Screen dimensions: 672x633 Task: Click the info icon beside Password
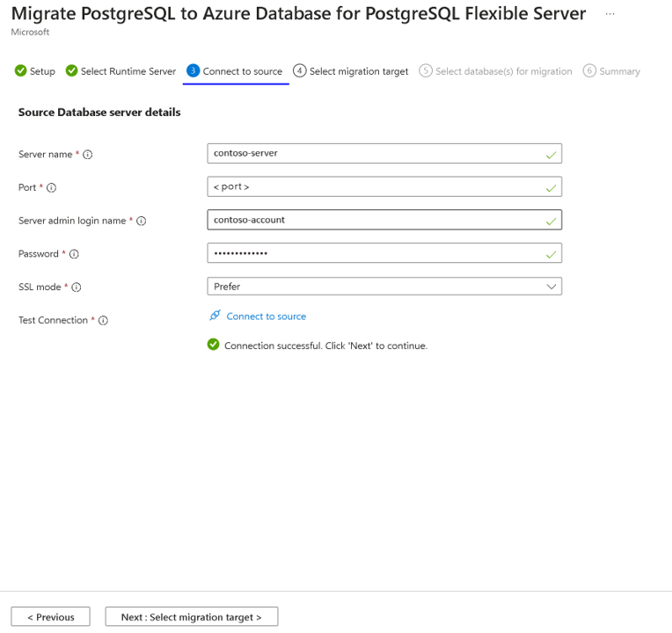pyautogui.click(x=74, y=254)
